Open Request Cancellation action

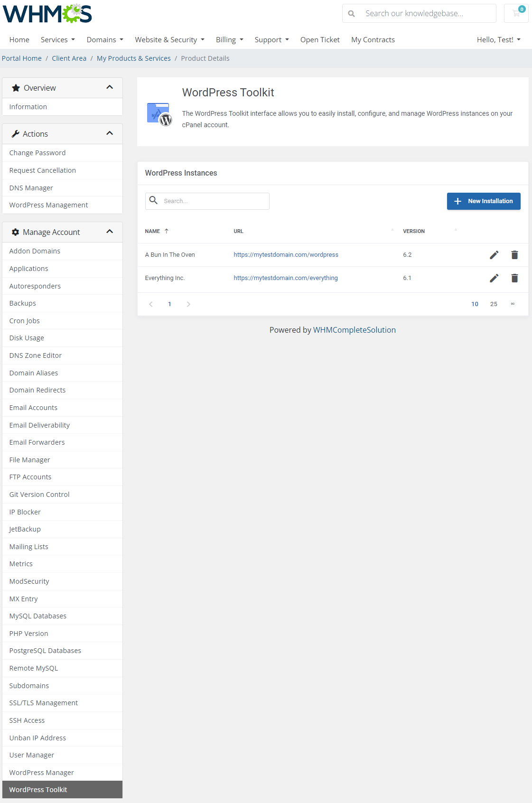(x=62, y=170)
